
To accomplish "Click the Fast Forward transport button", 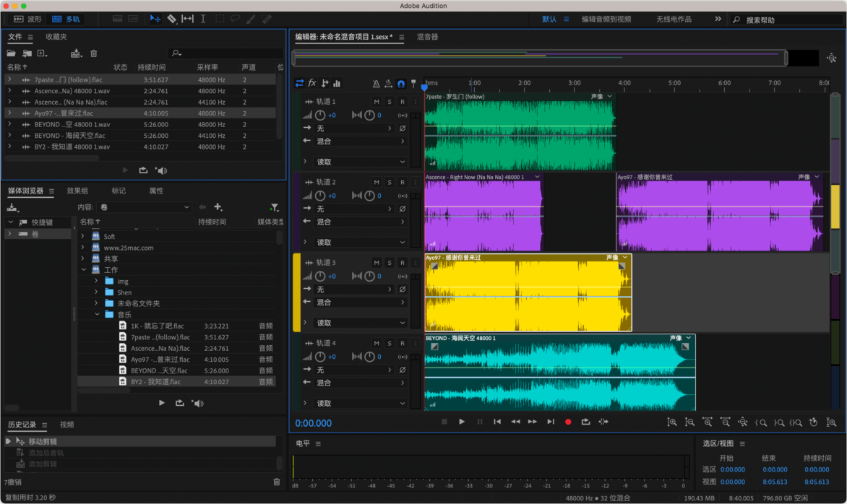I will [533, 422].
